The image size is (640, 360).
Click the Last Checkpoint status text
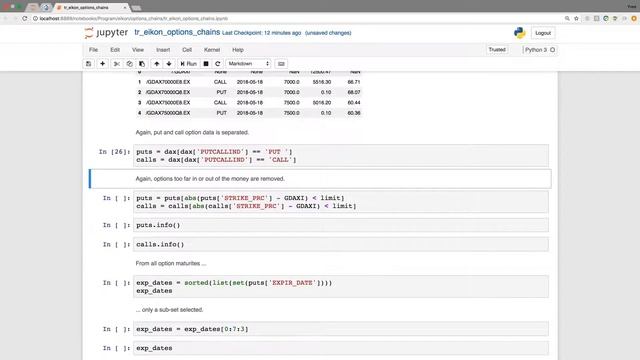pos(262,33)
